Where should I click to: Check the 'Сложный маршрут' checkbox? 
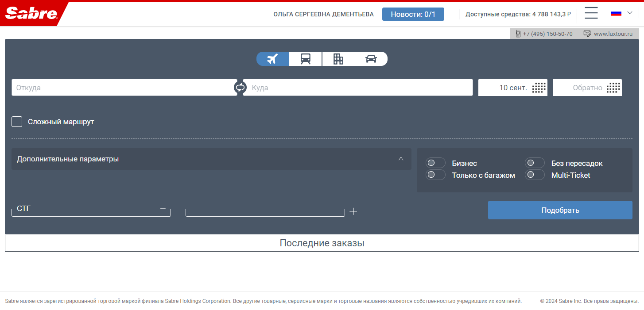pyautogui.click(x=17, y=122)
